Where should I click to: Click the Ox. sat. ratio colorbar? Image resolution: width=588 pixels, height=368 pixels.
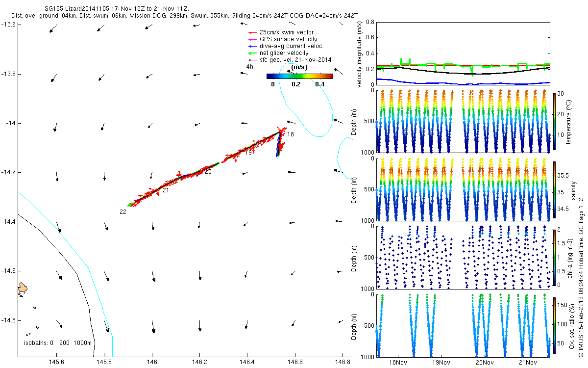tap(554, 325)
